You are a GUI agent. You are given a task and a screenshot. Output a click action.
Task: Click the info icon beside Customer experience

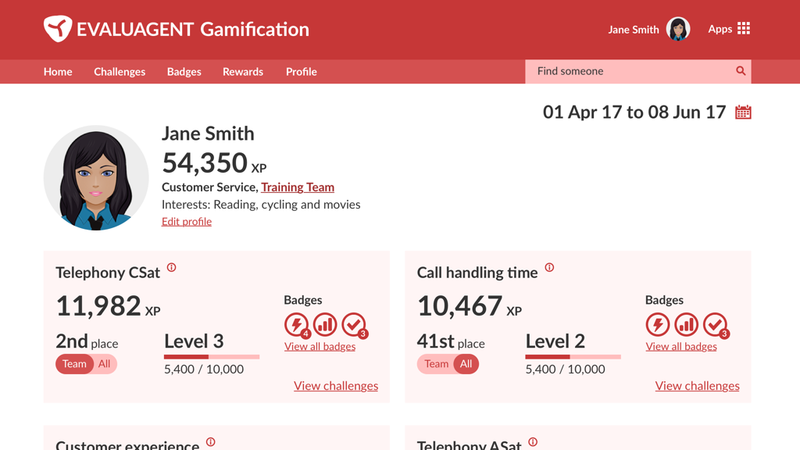[211, 442]
